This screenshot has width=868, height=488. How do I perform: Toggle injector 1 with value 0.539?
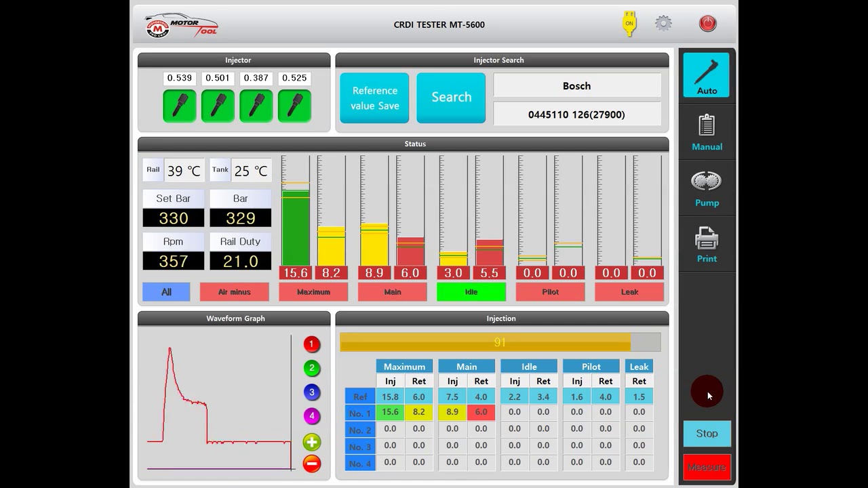[x=180, y=106]
